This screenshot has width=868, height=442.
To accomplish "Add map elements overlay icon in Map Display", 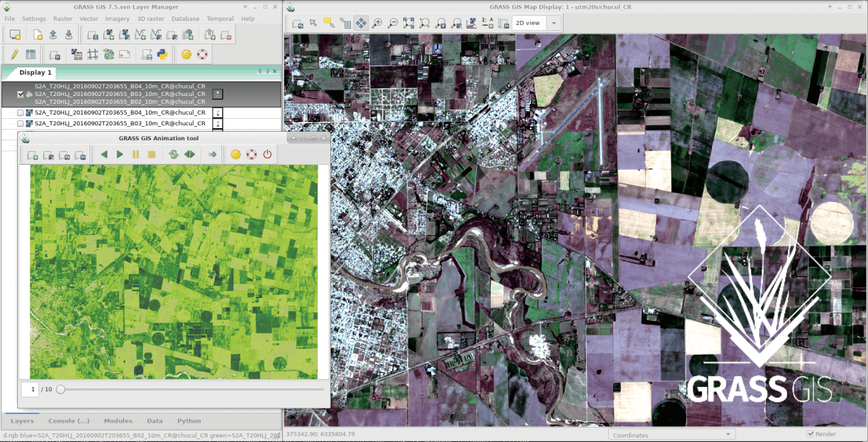I will coord(488,23).
